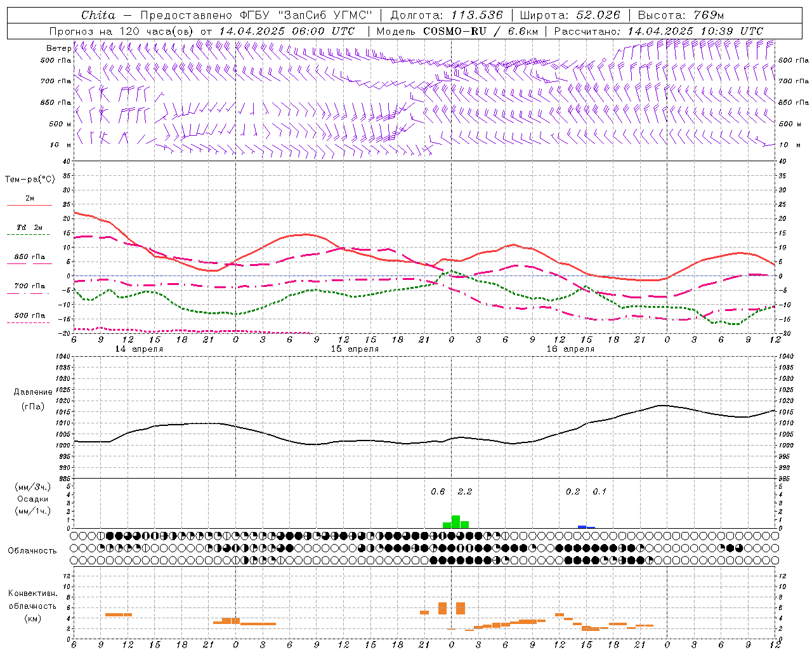Click the longitude value "113.536"
The height and width of the screenshot is (650, 812).
[476, 15]
